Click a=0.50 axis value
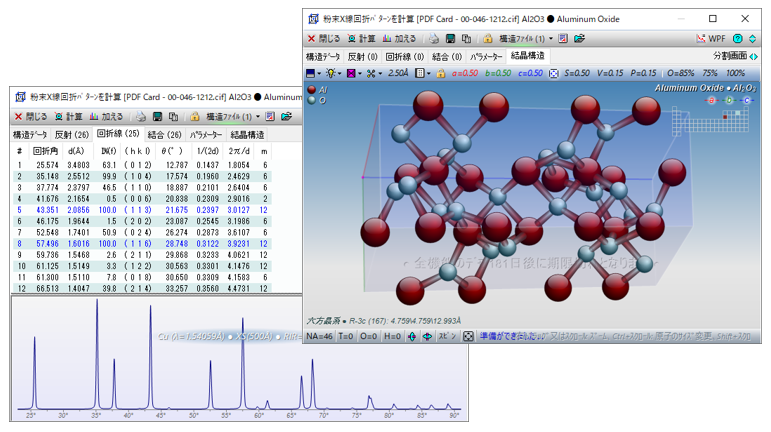 tap(465, 73)
